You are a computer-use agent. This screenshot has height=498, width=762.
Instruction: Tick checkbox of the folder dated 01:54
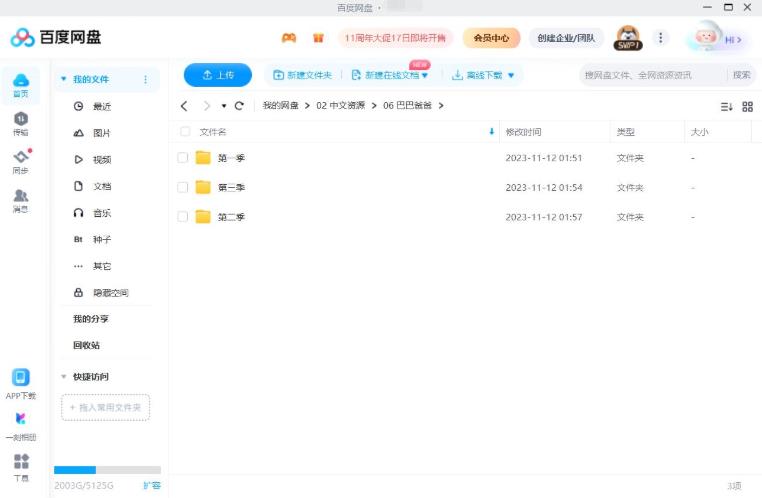(x=182, y=187)
